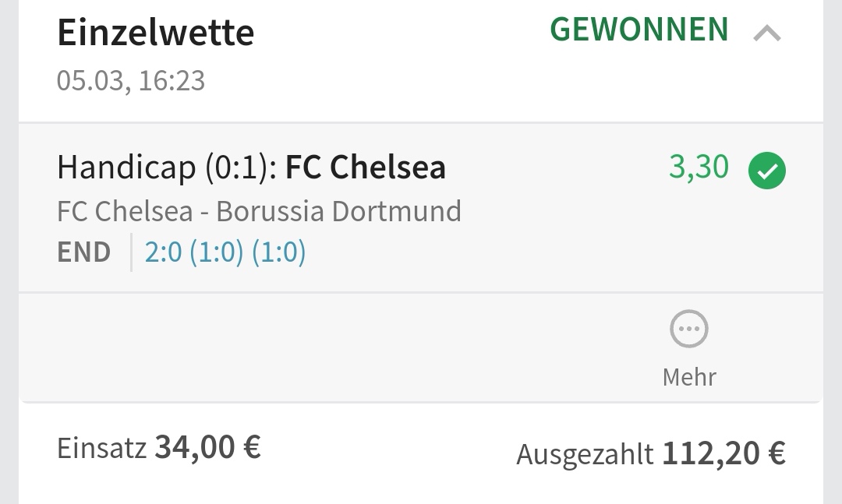Viewport: 842px width, 504px height.
Task: Click the bet date 05.03, 16:23
Action: [x=131, y=80]
